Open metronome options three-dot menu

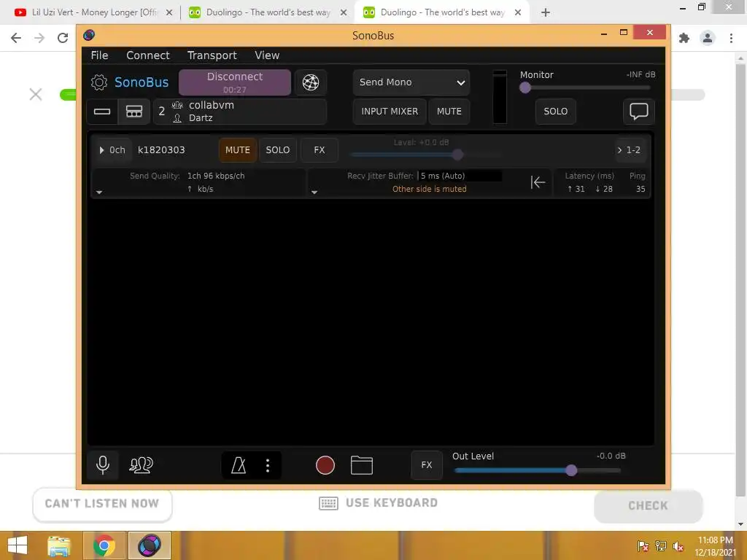pyautogui.click(x=268, y=465)
